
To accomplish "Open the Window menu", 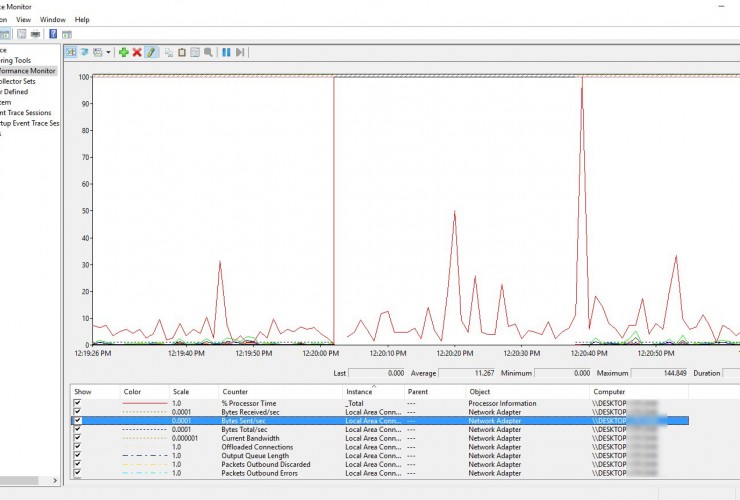I will [53, 19].
